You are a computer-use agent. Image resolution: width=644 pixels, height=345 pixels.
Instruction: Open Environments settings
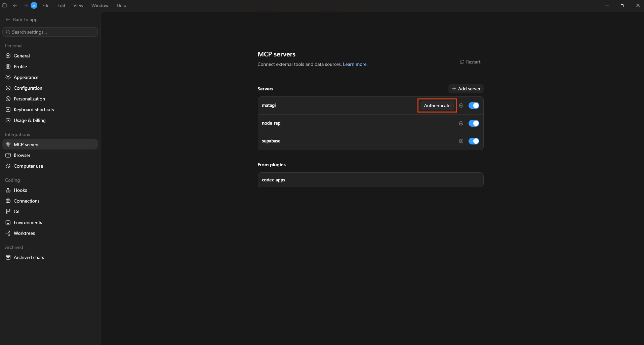(50, 222)
